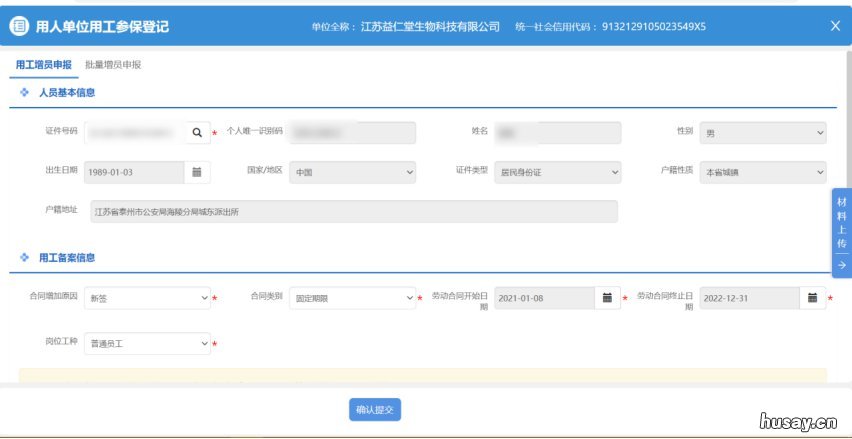Open the 户籍性质 dropdown showing 本省城镇
Screen dimensions: 852x439
pyautogui.click(x=763, y=172)
